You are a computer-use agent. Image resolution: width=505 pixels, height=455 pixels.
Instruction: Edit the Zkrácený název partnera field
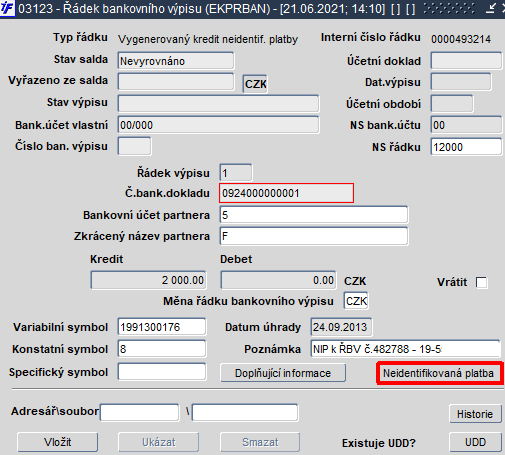(x=314, y=236)
